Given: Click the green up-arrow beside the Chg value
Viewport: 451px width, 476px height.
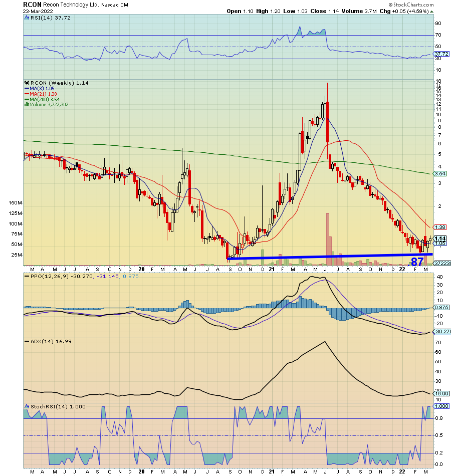Looking at the screenshot, I should click(x=431, y=12).
